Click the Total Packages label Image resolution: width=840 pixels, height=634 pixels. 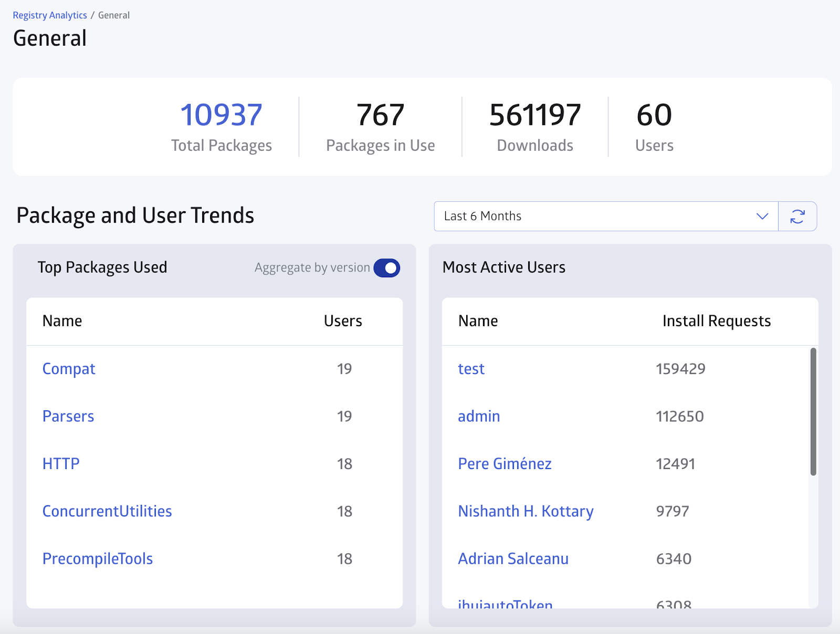222,145
